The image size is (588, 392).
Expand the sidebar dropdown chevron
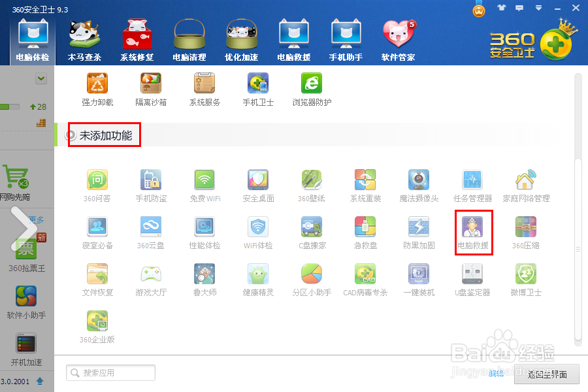click(41, 79)
